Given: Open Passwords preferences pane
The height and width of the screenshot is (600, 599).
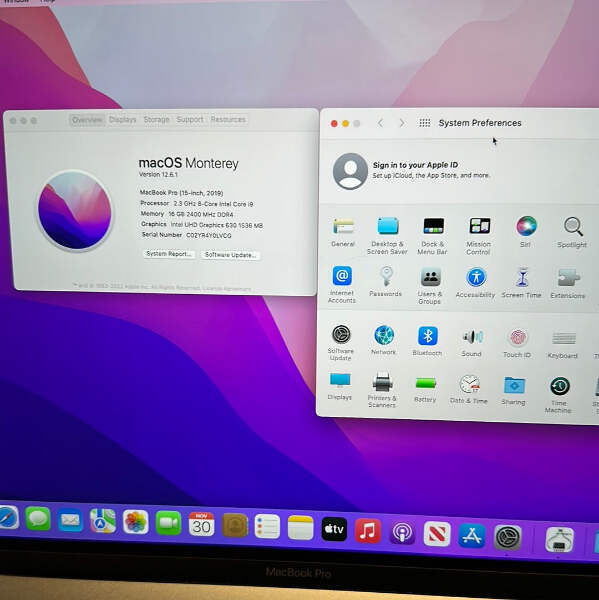Looking at the screenshot, I should [385, 281].
